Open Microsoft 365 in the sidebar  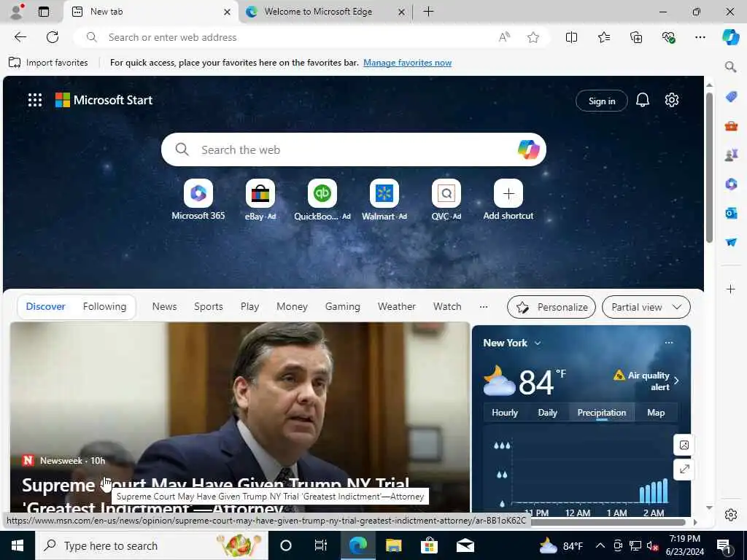[731, 184]
